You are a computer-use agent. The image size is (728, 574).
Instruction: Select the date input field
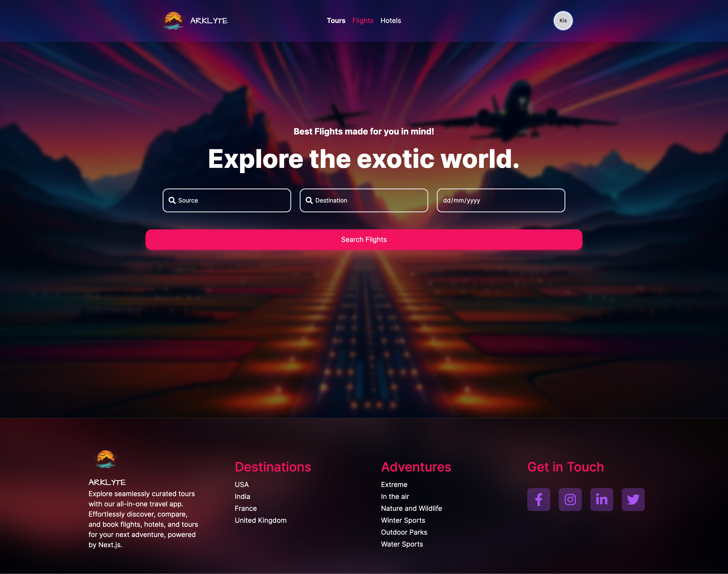(500, 200)
